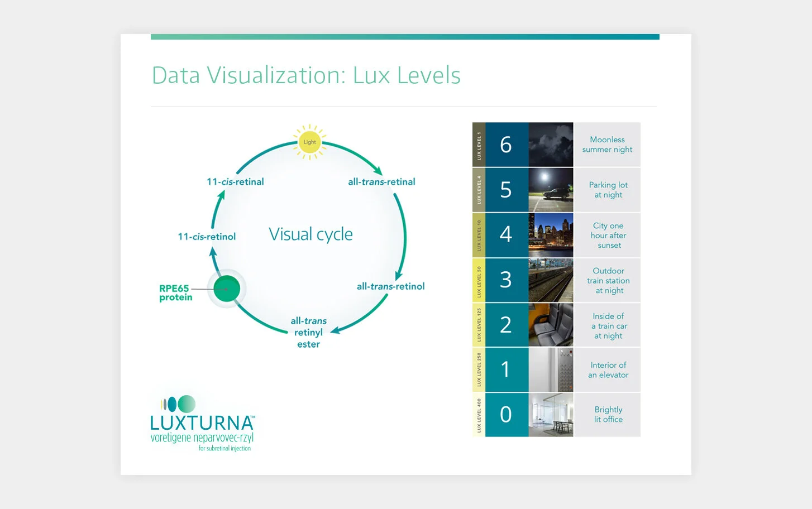The height and width of the screenshot is (509, 812).
Task: Click the 'Visual cycle' center text
Action: pos(311,234)
